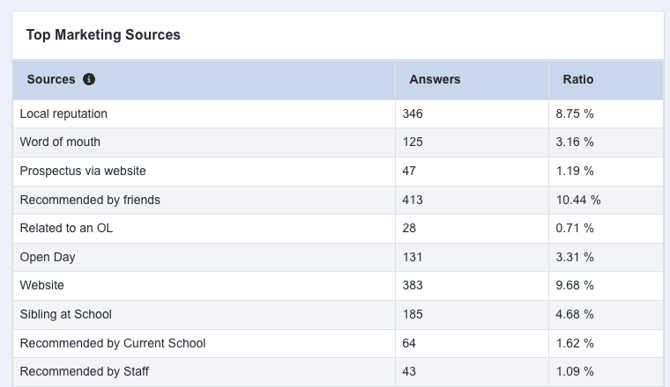The image size is (670, 387).
Task: Select the Local reputation row
Action: click(338, 114)
